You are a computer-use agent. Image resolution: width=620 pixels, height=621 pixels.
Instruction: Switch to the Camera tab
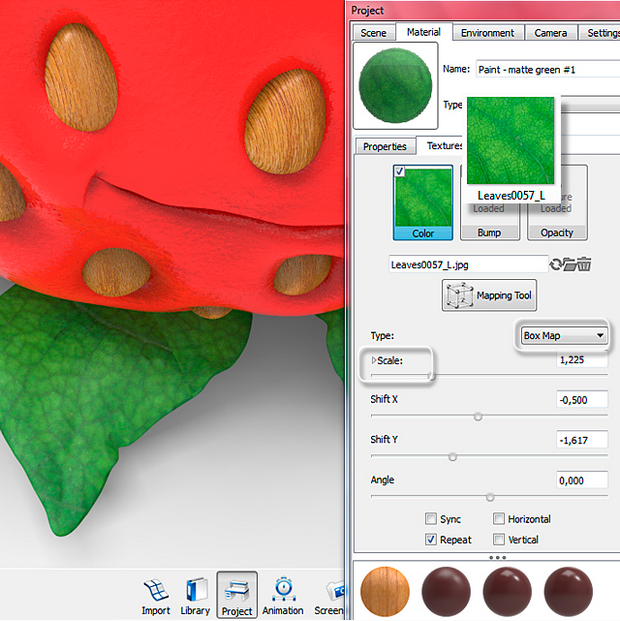pos(550,33)
